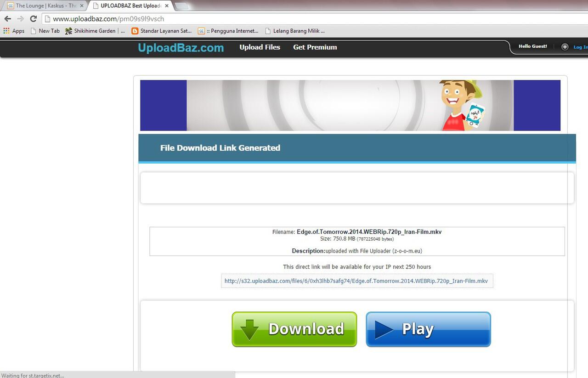Viewport: 588px width, 378px height.
Task: Close the UPLOADBAZ tab
Action: [167, 6]
